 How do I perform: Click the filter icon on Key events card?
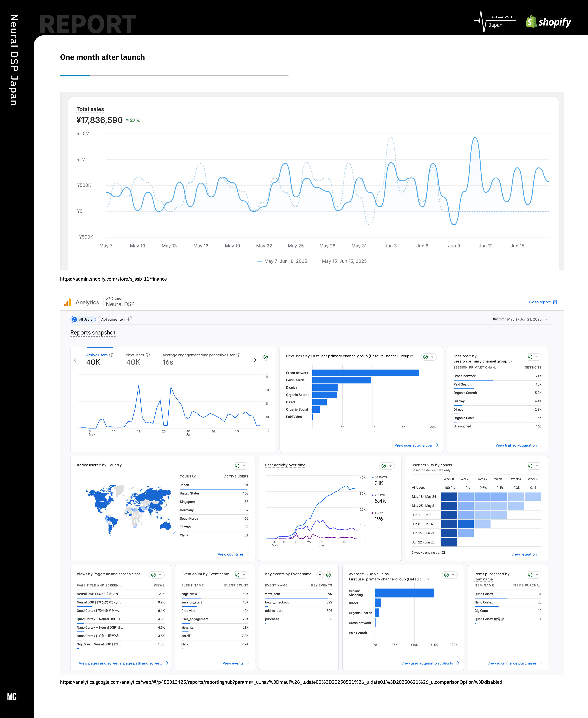point(320,575)
